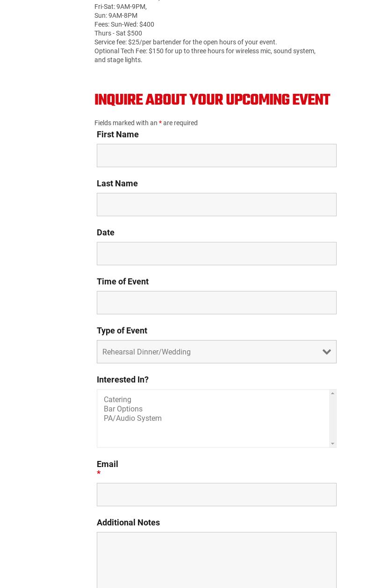Click the Interested In list scrollbar track
This screenshot has height=588, width=367.
(x=332, y=418)
